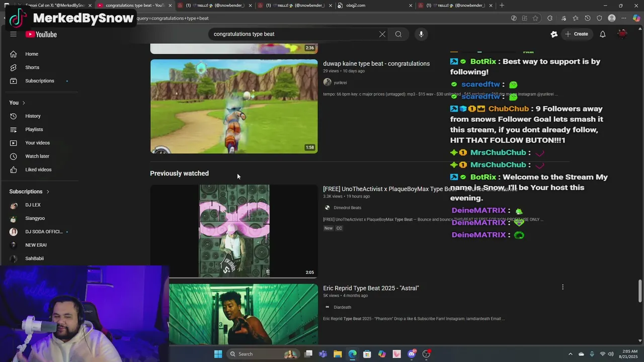Screen dimensions: 644x362
Task: Close the obqj2.com browser tab
Action: click(411, 6)
